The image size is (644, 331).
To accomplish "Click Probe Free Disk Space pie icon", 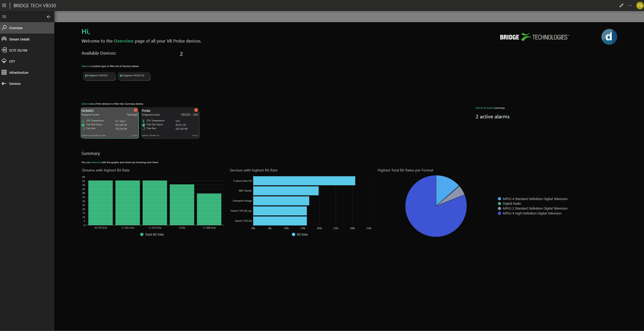I will pos(144,125).
